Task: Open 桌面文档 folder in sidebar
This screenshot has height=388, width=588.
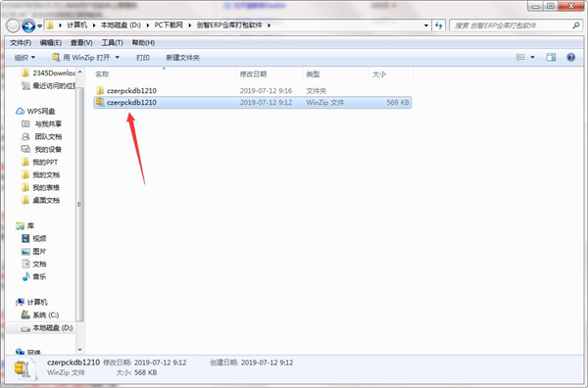Action: point(40,200)
